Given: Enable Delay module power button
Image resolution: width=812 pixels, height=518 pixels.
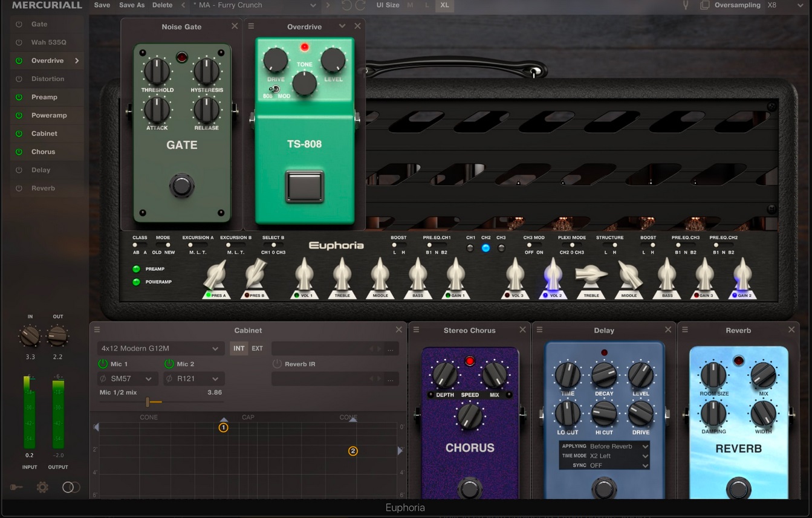Looking at the screenshot, I should click(x=19, y=170).
